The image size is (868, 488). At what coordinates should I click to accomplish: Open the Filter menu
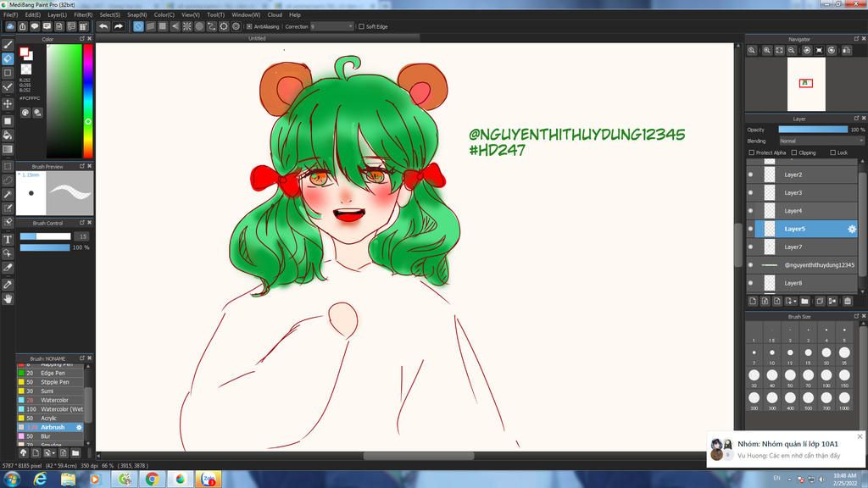pos(83,15)
